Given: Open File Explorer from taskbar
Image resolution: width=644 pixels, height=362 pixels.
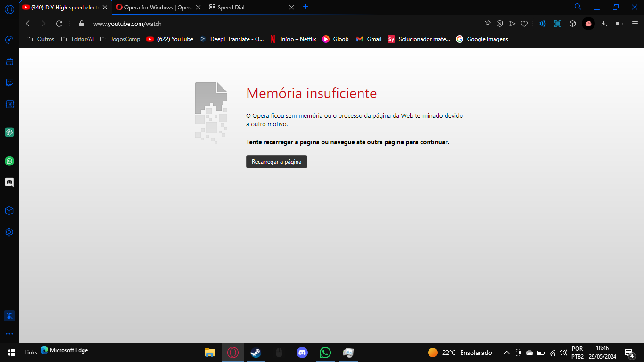Looking at the screenshot, I should click(209, 353).
